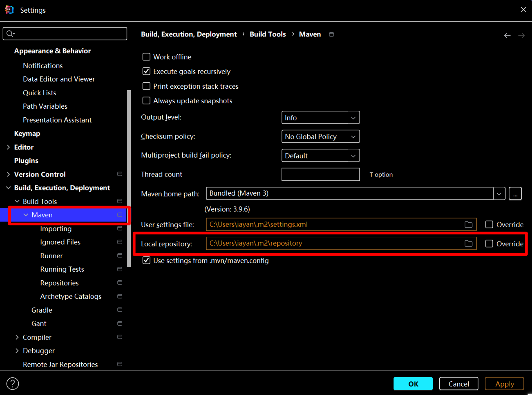
Task: Collapse the Build Tools node
Action: click(17, 201)
